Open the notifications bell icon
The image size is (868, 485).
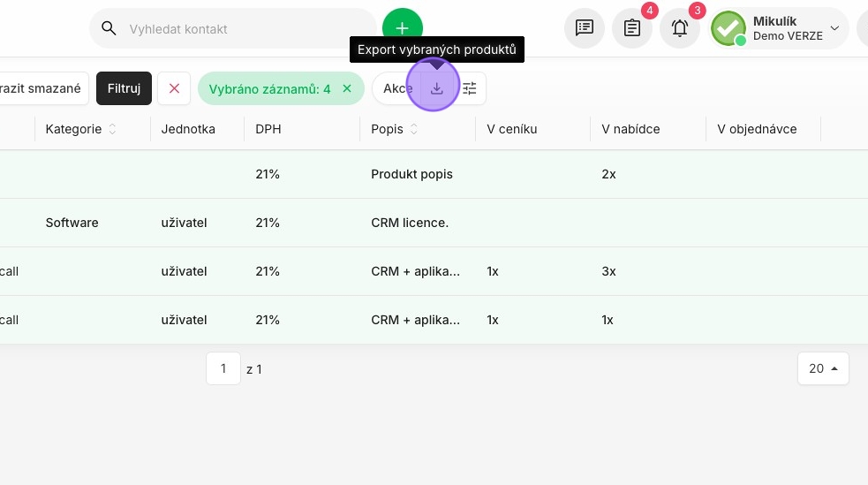pos(680,27)
